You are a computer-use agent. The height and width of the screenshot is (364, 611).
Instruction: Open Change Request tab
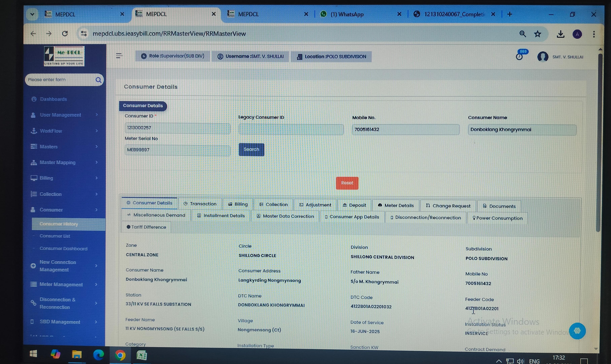point(448,206)
